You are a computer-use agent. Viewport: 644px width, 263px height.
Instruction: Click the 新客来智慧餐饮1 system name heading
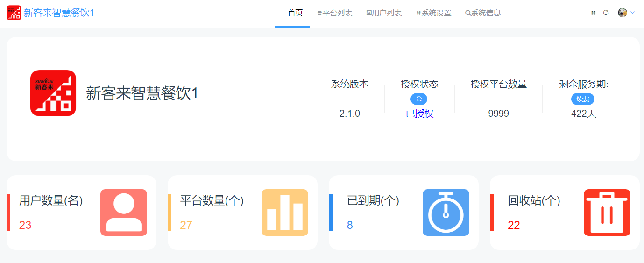point(142,93)
